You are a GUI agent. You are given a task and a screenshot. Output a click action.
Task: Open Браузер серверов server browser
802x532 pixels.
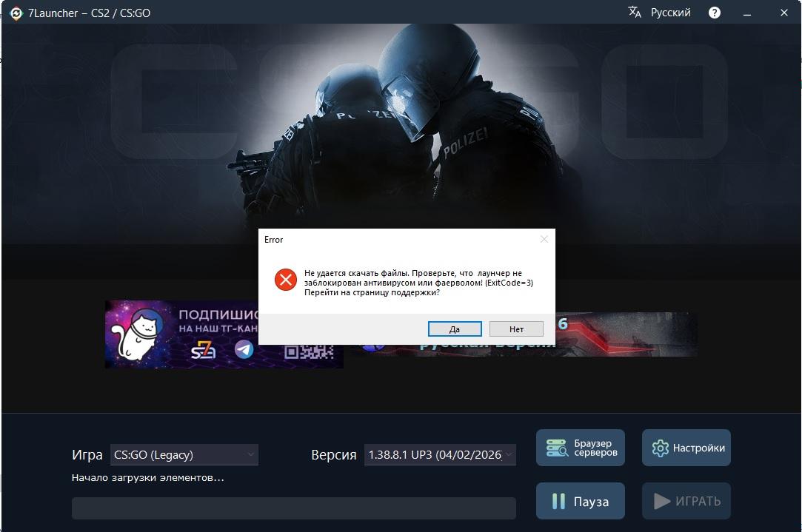580,448
